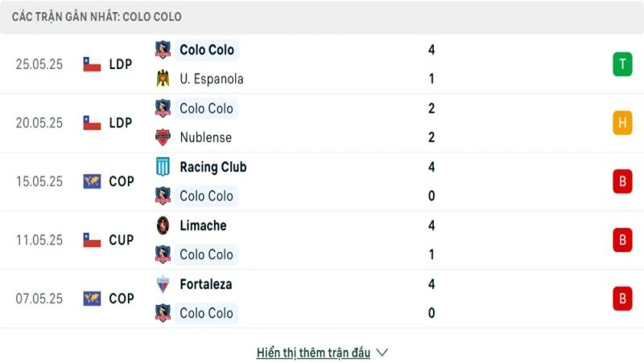This screenshot has width=644, height=362.
Task: Click the Fortaleza score of 4
Action: click(431, 284)
